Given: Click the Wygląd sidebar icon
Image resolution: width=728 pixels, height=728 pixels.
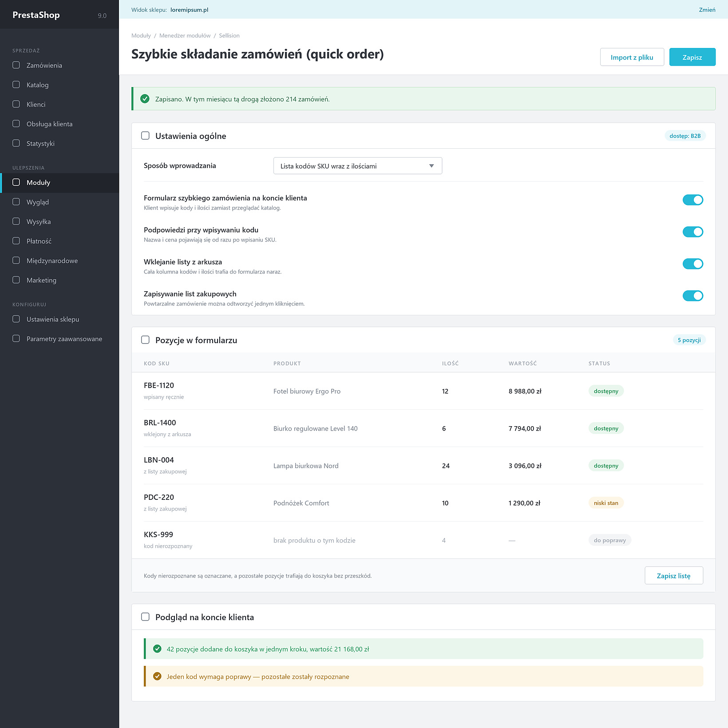Looking at the screenshot, I should pyautogui.click(x=16, y=202).
